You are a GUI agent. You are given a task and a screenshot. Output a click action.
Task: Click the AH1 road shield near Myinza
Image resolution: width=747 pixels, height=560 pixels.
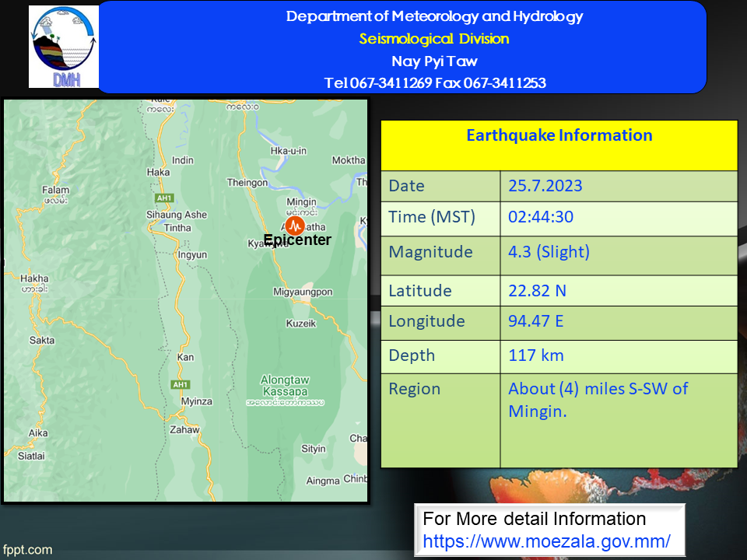181,384
